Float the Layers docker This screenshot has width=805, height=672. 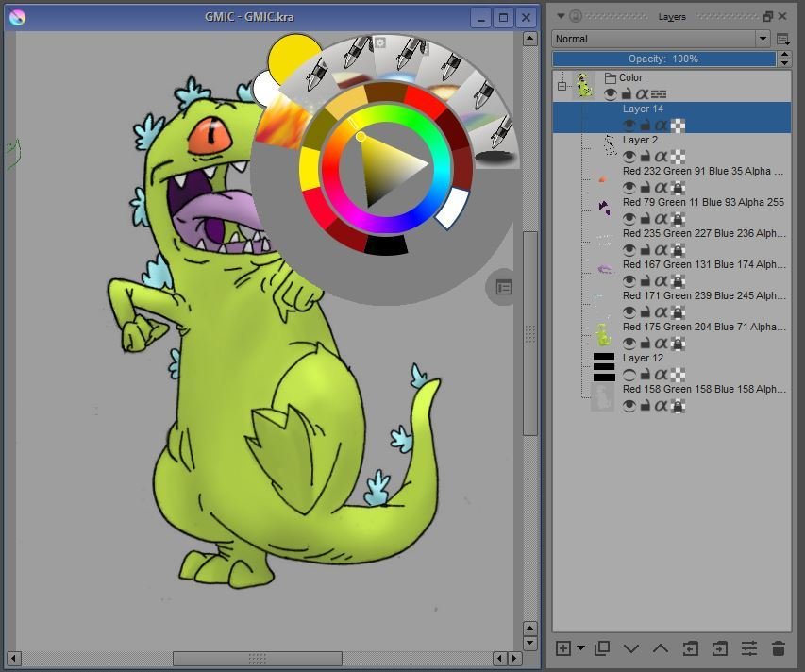(x=768, y=16)
